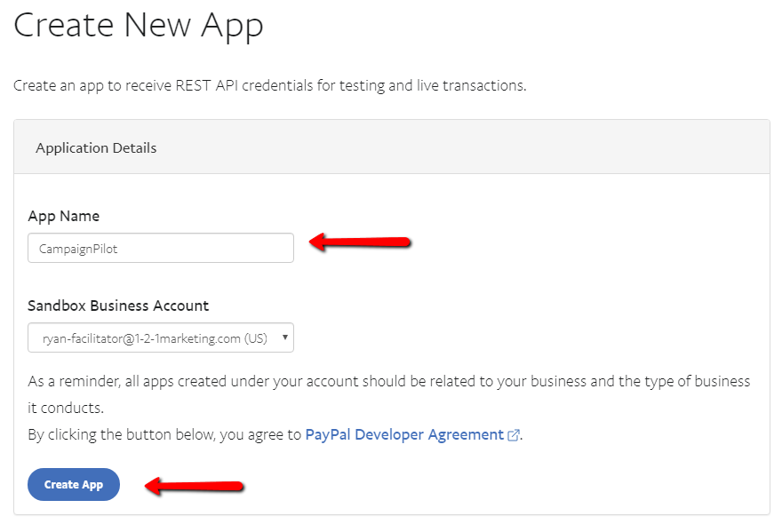Click the red arrow beside Create App button
Viewport: 782px width, 532px height.
coord(194,486)
